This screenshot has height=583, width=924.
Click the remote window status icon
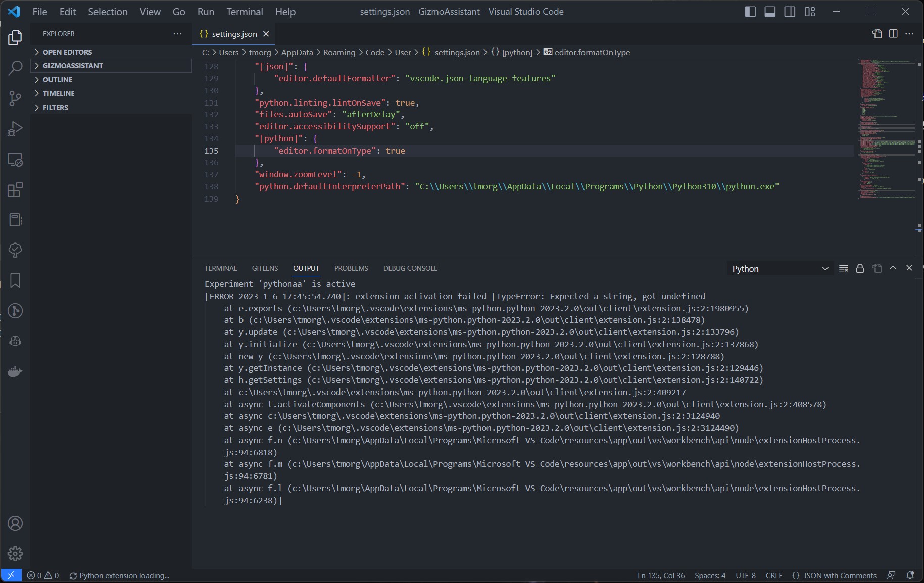point(11,575)
